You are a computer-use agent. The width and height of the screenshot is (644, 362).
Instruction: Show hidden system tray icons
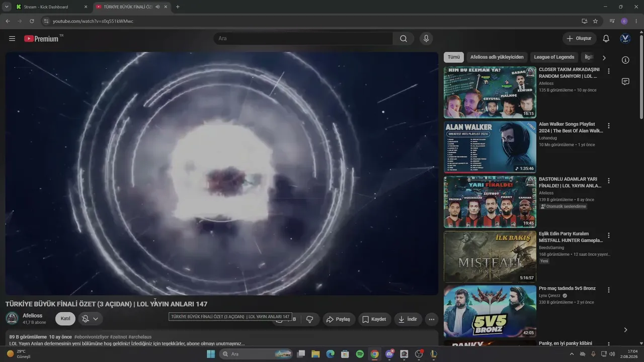click(x=572, y=354)
